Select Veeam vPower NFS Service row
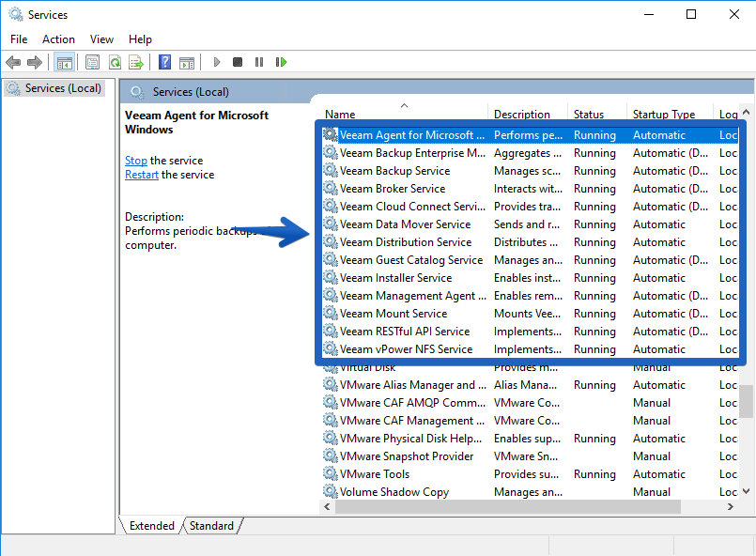The height and width of the screenshot is (556, 756). (x=530, y=348)
